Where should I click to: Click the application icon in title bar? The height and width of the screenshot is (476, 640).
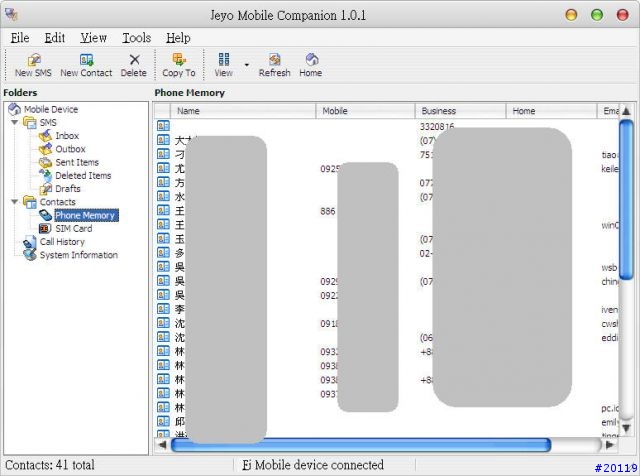pos(11,15)
